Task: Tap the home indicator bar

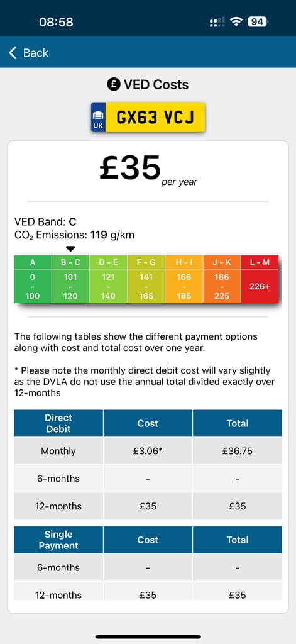Action: (148, 637)
